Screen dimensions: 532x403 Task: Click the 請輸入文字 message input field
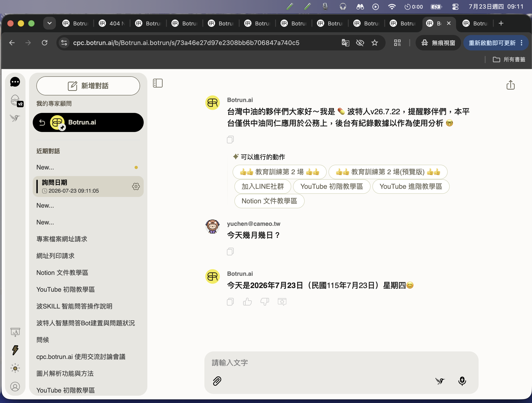point(341,363)
